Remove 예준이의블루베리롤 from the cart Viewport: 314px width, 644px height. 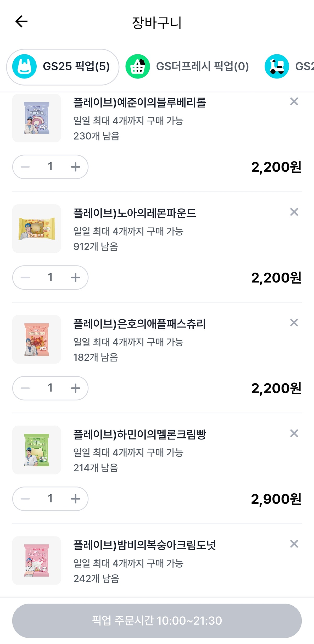[x=294, y=101]
